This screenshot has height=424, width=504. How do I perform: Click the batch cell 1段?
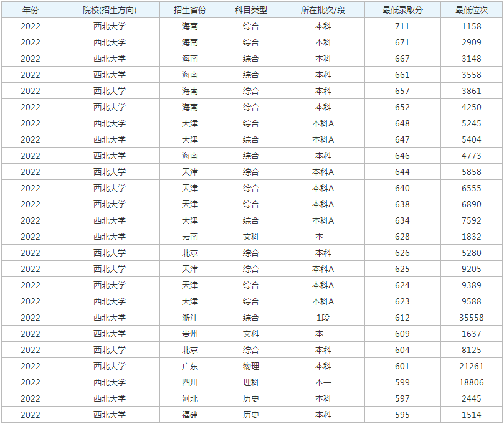(x=323, y=318)
